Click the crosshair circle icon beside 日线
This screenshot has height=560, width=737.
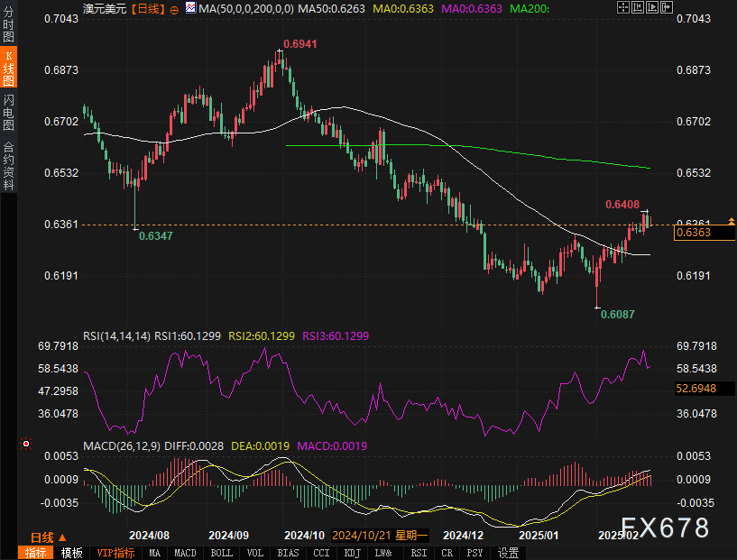click(x=176, y=8)
